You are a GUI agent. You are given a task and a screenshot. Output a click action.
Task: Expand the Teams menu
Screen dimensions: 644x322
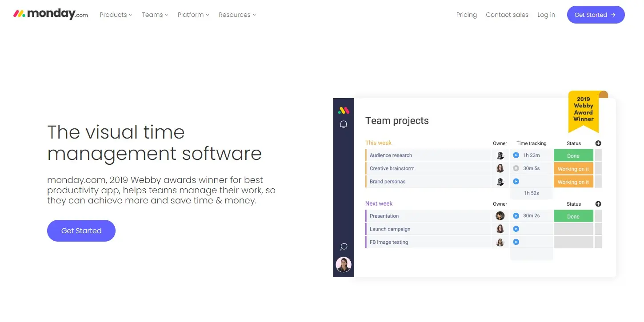pos(155,15)
